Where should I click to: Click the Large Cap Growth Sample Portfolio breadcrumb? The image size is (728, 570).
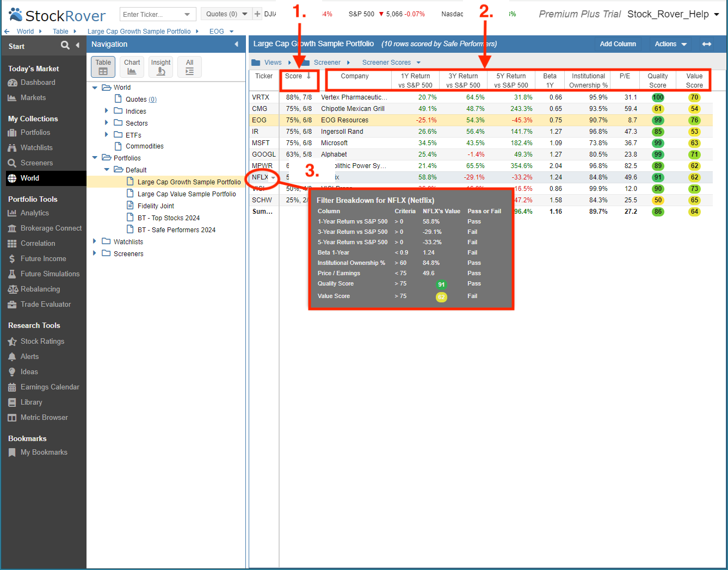click(x=139, y=32)
